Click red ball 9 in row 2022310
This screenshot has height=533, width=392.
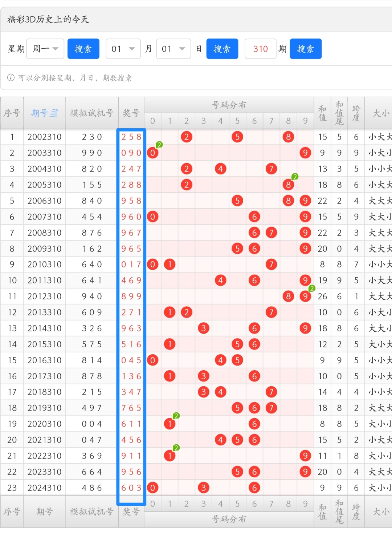point(305,456)
